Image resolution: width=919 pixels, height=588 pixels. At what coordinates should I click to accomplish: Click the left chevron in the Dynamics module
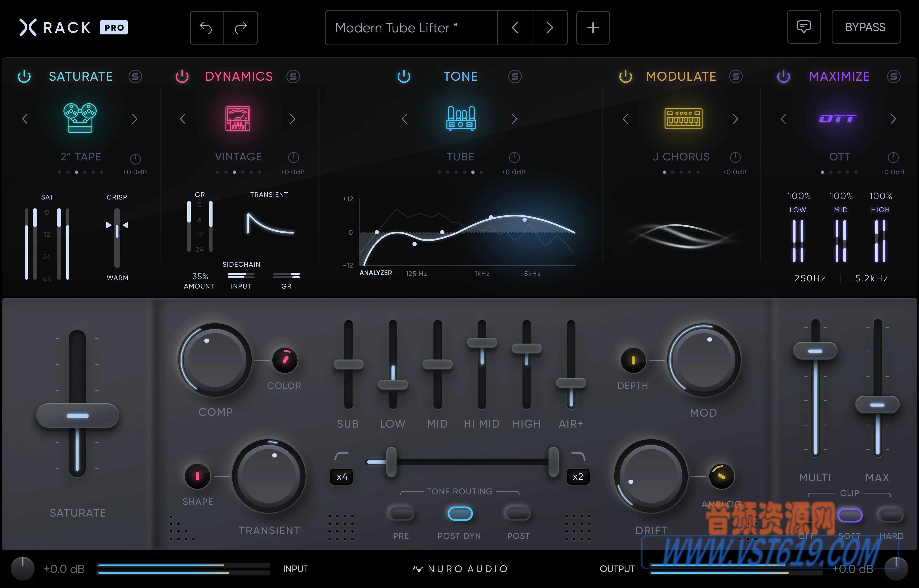click(x=183, y=119)
